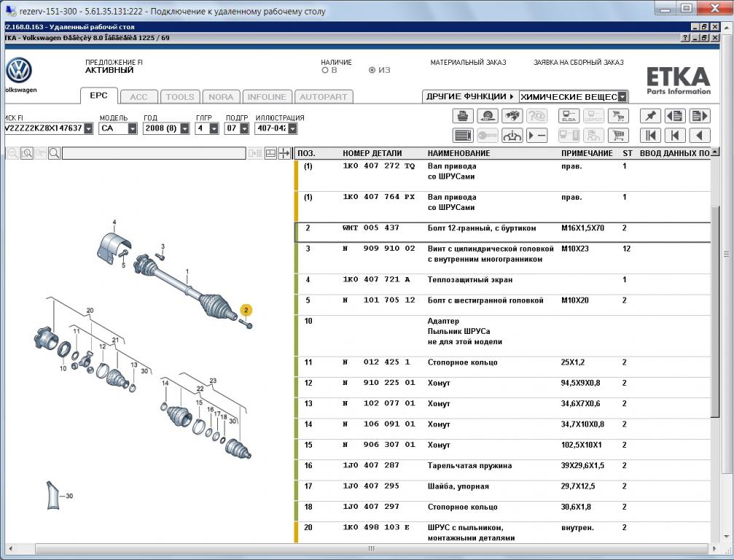Select the row 'Болт 12-гранный, с буртиком'
Viewport: 734px width, 560px height.
click(503, 233)
